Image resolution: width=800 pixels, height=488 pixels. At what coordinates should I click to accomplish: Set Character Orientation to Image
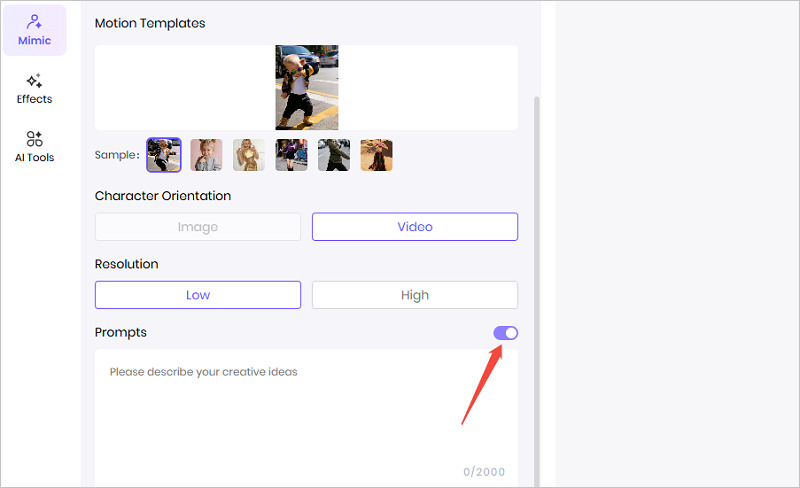[x=198, y=227]
